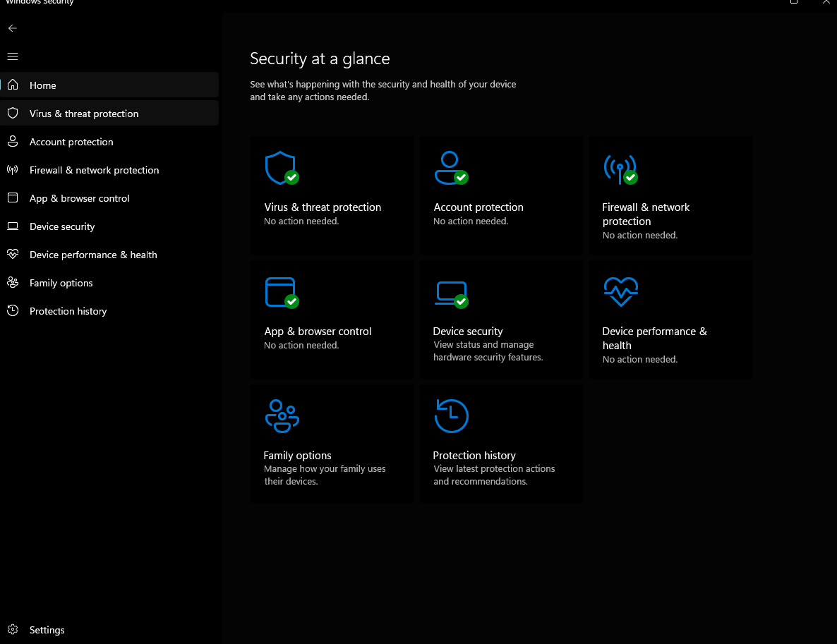
Task: Open the Family options tile title
Action: coord(297,455)
